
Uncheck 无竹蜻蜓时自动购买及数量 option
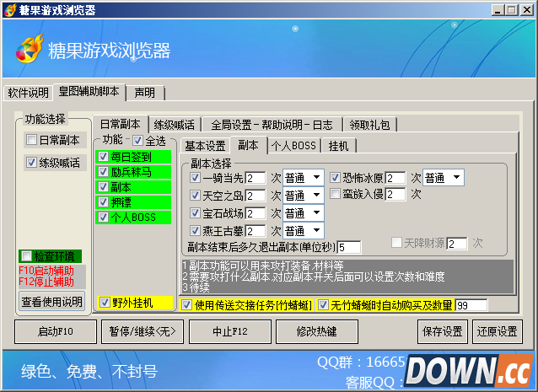pos(323,305)
